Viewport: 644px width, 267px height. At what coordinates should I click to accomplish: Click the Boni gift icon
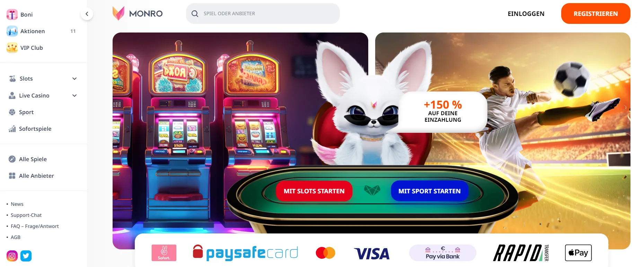coord(12,15)
